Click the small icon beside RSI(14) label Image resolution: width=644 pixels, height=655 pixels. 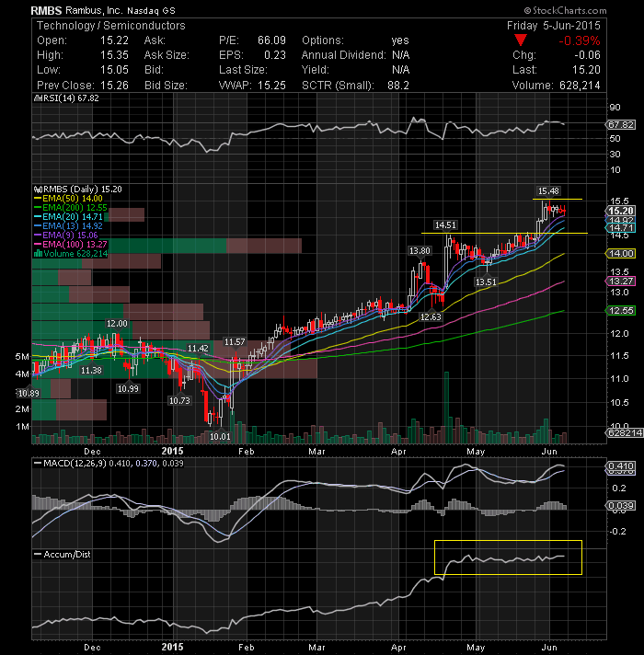(x=37, y=98)
